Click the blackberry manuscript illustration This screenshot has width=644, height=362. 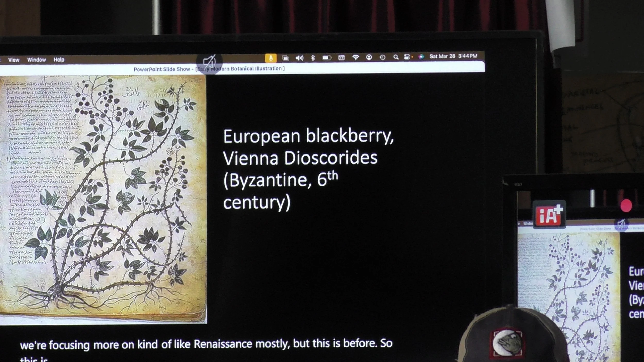103,198
